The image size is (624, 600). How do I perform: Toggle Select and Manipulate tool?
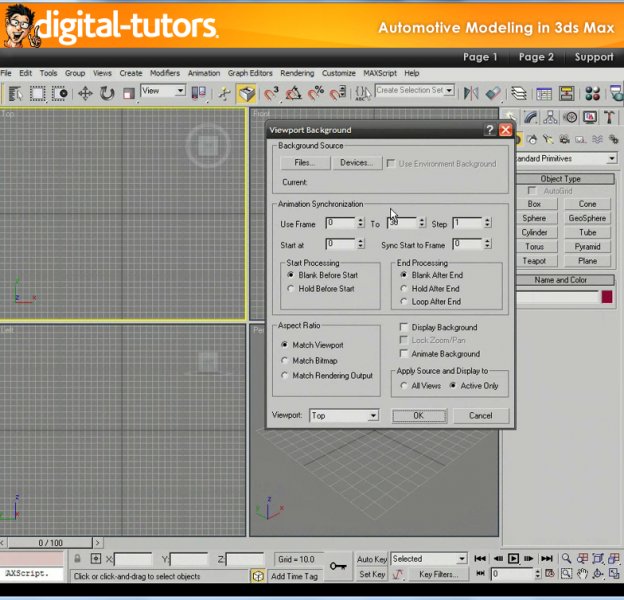(x=224, y=94)
